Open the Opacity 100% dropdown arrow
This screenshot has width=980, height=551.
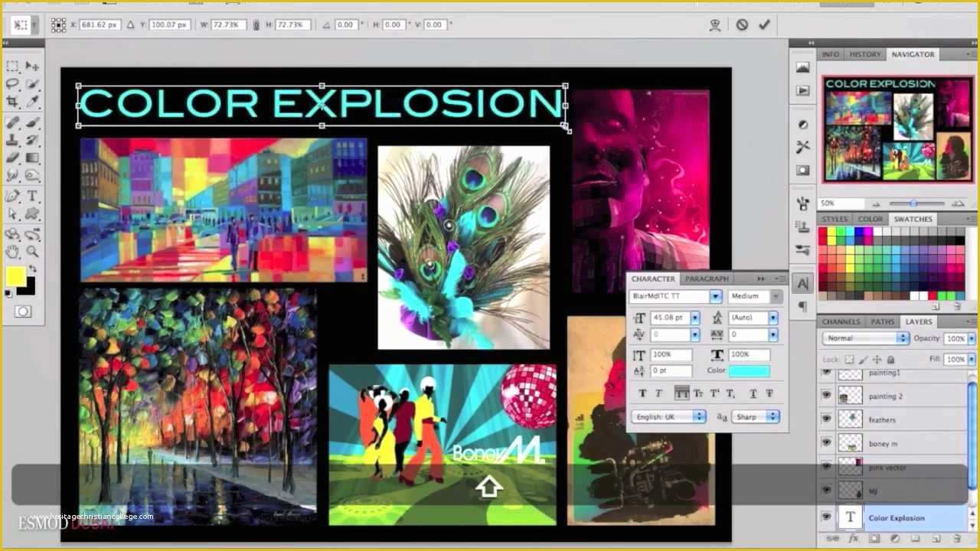pos(972,338)
